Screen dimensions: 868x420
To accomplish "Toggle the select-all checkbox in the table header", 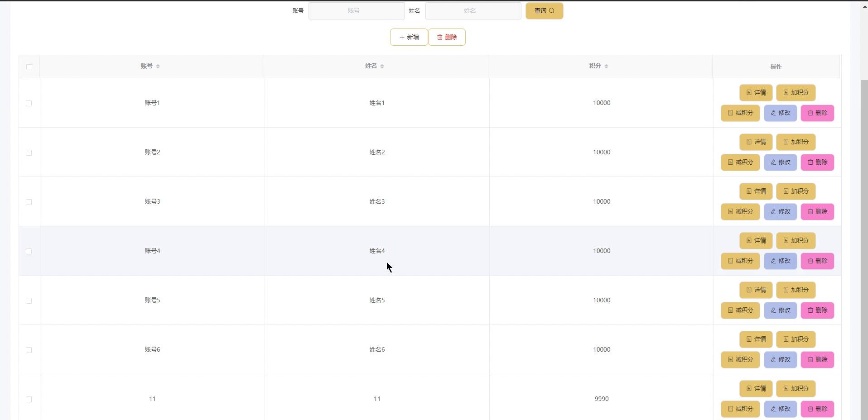I will point(29,67).
